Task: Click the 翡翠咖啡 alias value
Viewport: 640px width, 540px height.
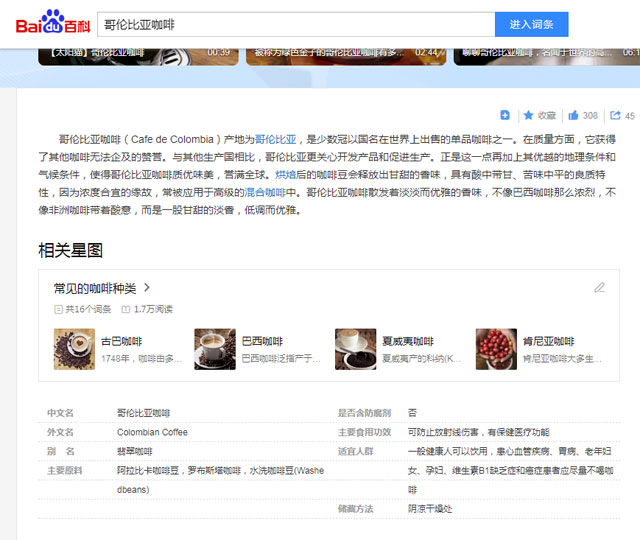Action: click(x=135, y=451)
